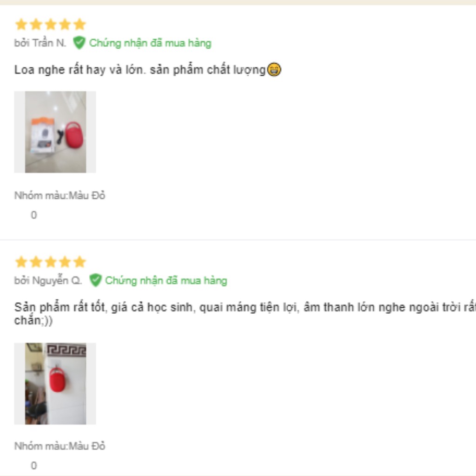Click the green verified shield beside Nguyễn Q.
This screenshot has height=476, width=476.
pyautogui.click(x=95, y=280)
